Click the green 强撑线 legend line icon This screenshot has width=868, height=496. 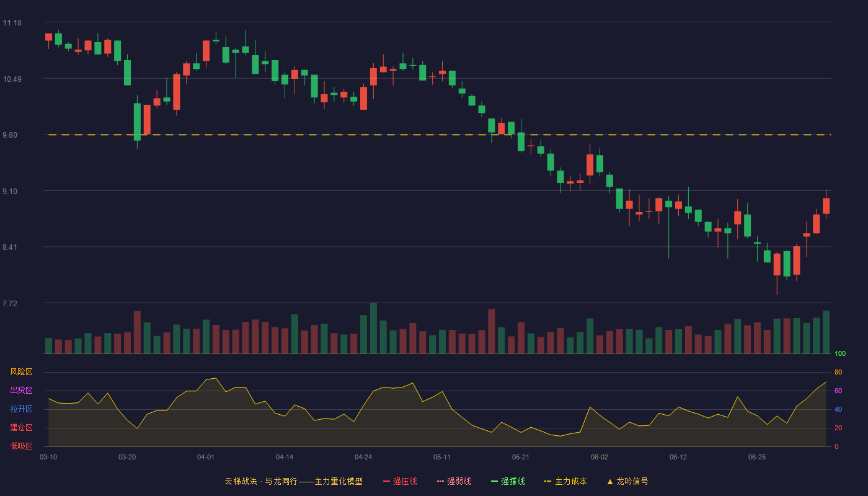coord(494,481)
